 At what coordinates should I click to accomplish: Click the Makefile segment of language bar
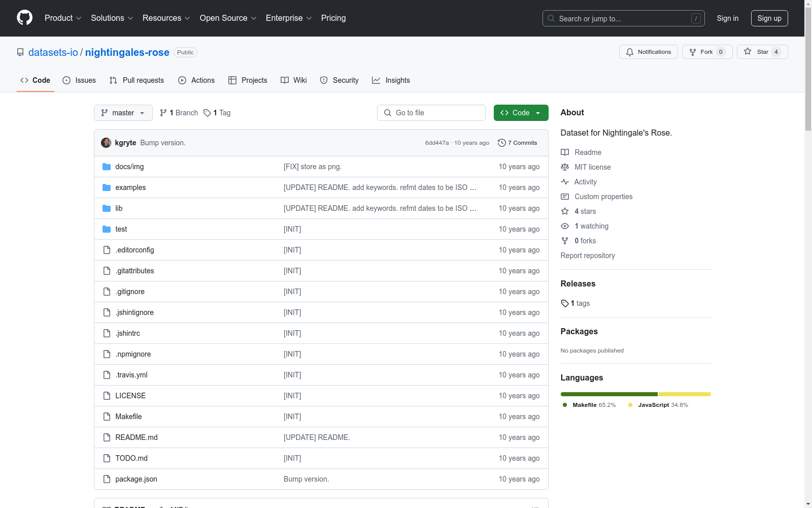coord(609,394)
